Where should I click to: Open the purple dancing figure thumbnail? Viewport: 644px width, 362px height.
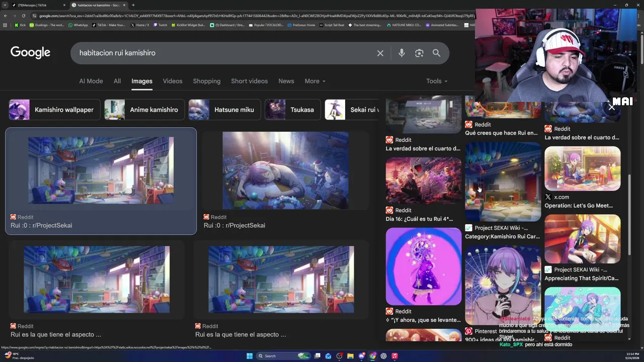[x=424, y=266]
